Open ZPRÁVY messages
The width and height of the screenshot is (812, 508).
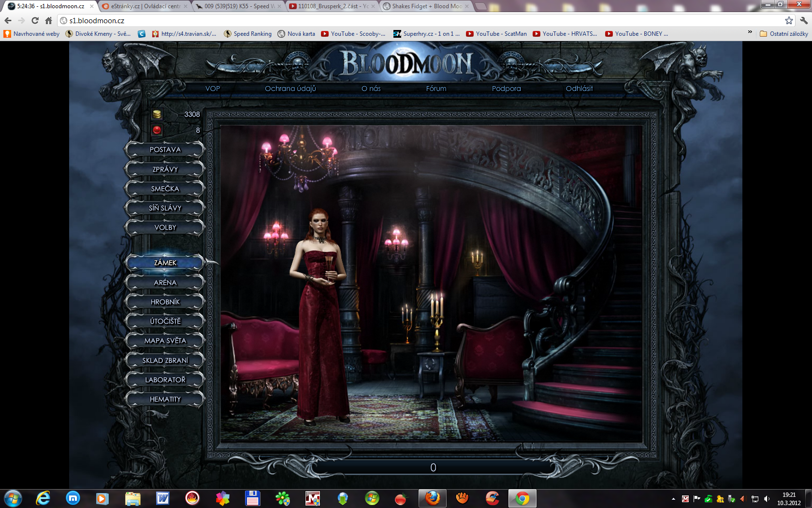[x=165, y=169]
